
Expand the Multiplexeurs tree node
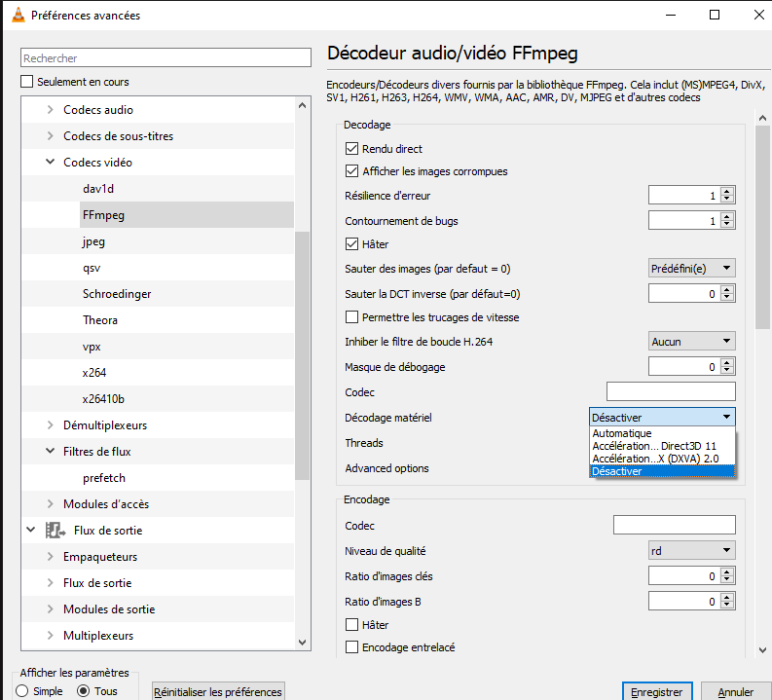click(50, 635)
